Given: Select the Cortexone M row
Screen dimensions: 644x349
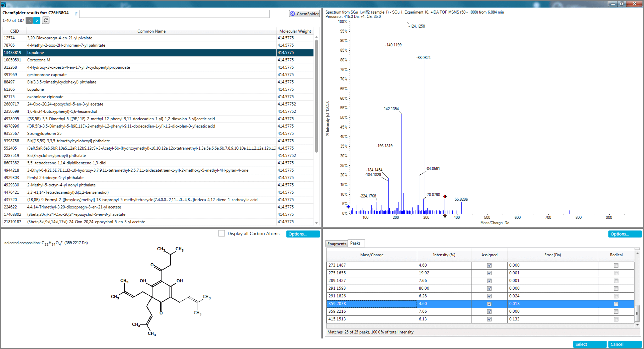Looking at the screenshot, I should coord(158,60).
